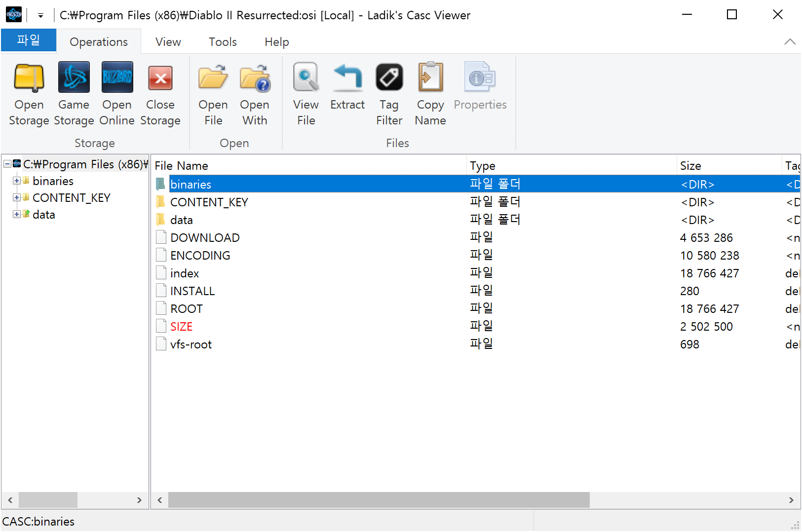Open the Tools tab
Image resolution: width=802 pixels, height=532 pixels.
(x=223, y=42)
